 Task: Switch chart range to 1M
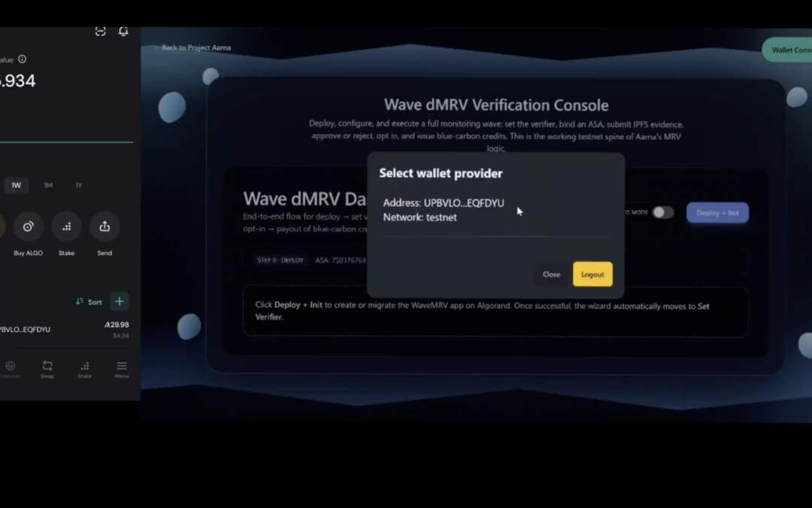click(48, 185)
